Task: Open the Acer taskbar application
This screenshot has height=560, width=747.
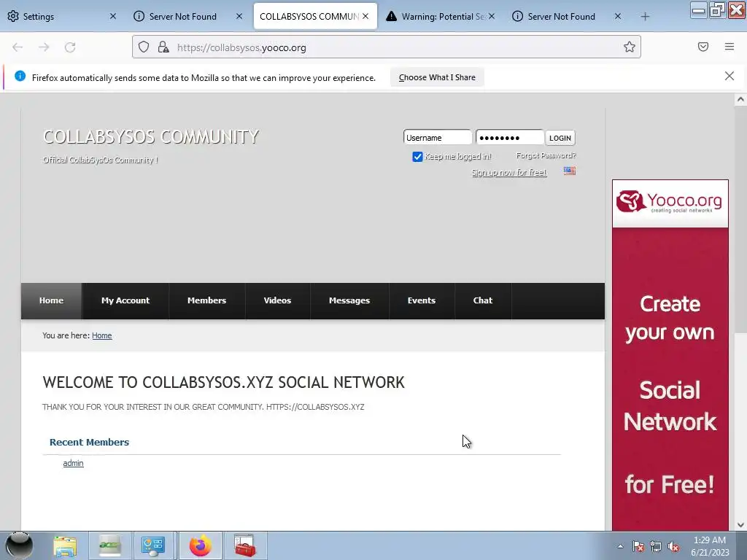Action: coord(109,546)
